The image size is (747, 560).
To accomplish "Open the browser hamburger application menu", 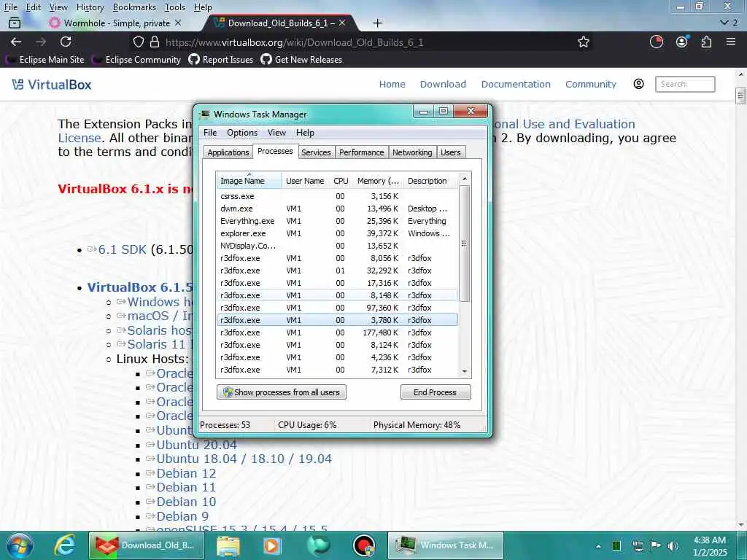I will click(731, 42).
